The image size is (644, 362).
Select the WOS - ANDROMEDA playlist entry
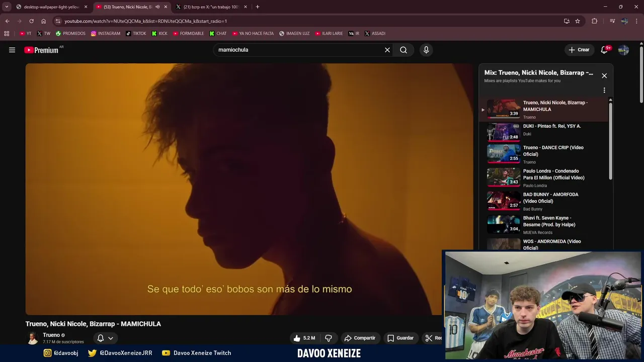pos(543,244)
